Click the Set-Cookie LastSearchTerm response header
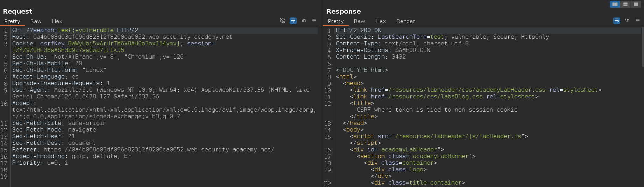The image size is (644, 187). click(443, 37)
